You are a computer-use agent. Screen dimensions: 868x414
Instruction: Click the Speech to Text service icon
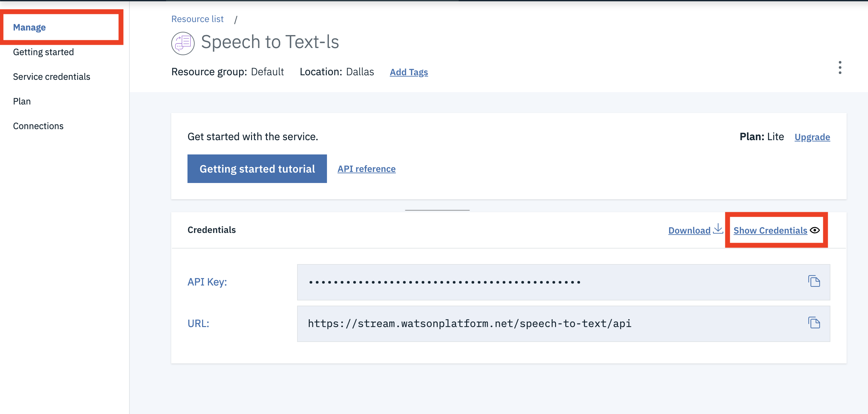point(183,43)
